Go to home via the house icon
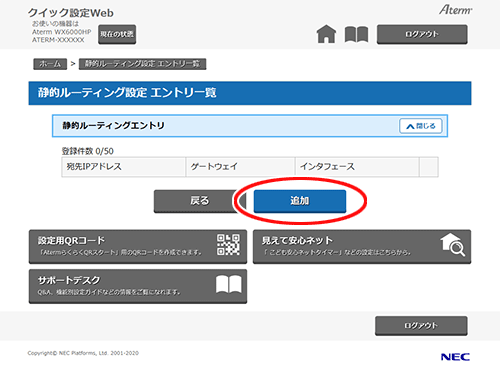The image size is (500, 378). [326, 34]
